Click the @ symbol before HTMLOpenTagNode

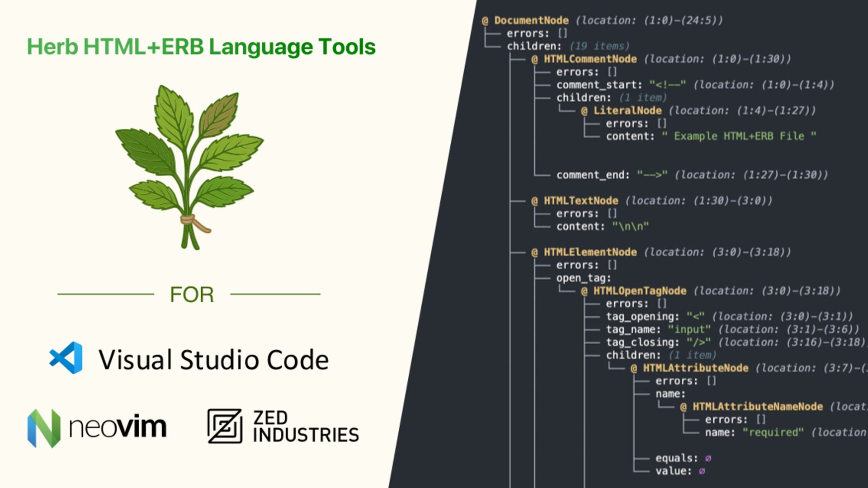click(585, 291)
